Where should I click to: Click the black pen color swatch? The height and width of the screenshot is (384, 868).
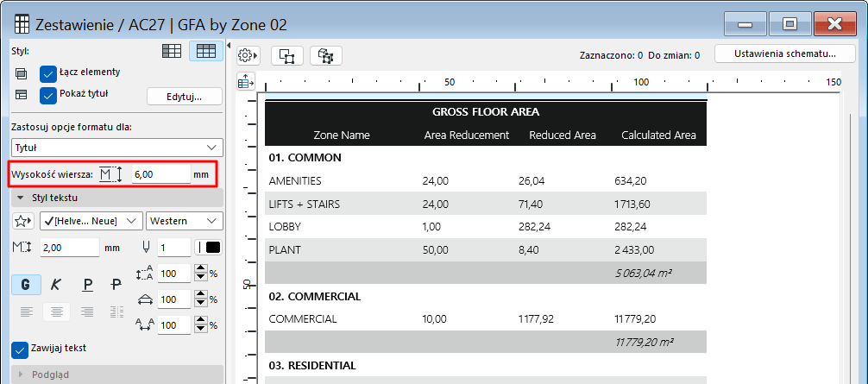208,248
